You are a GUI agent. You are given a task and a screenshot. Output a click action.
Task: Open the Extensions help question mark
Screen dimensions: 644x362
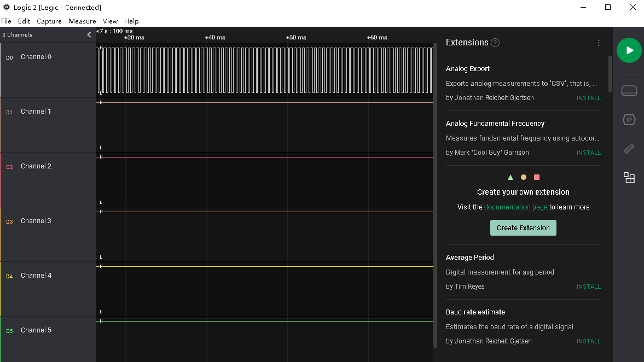click(495, 43)
